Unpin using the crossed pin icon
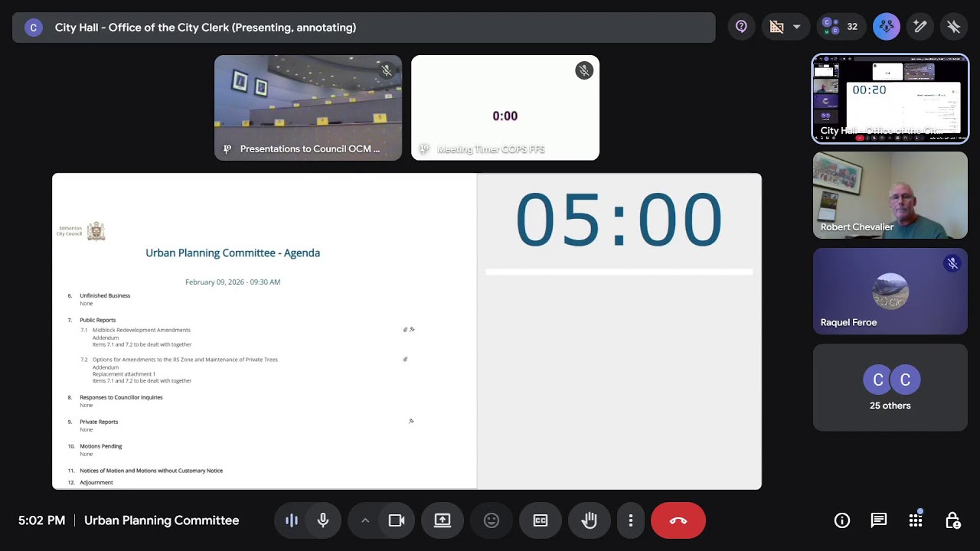This screenshot has width=980, height=551. pos(954,27)
